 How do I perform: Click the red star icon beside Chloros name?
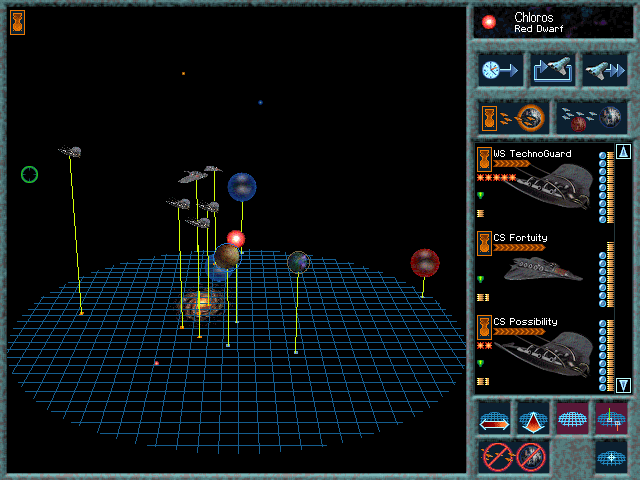[489, 22]
